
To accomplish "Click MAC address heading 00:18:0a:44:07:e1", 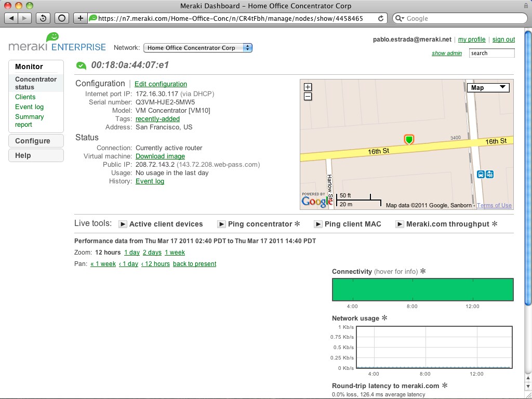I will point(130,65).
